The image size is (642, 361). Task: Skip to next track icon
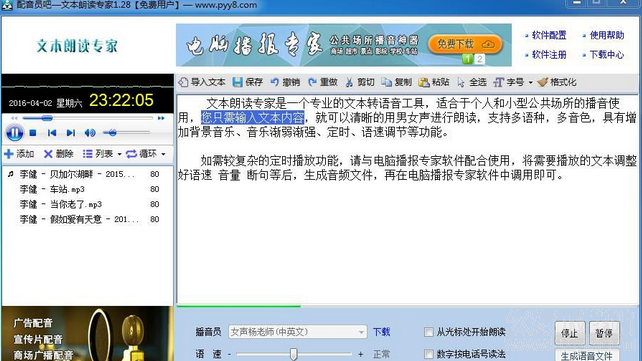tap(70, 133)
